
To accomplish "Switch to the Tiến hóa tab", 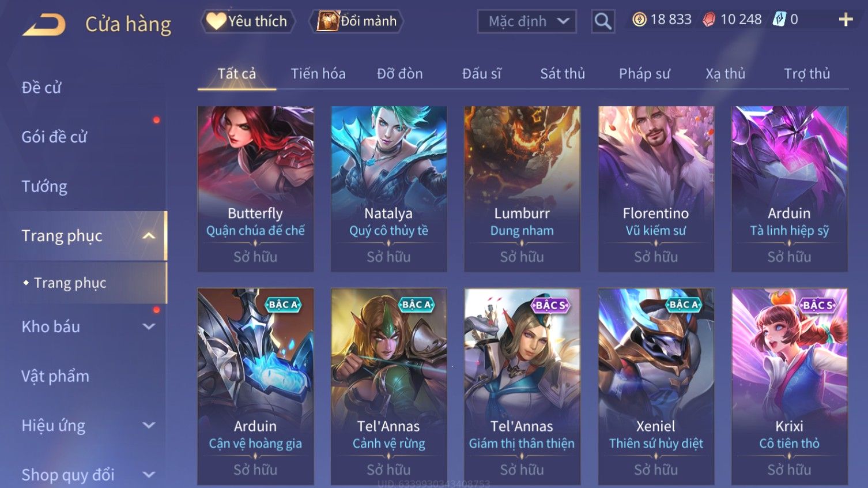I will [x=318, y=74].
